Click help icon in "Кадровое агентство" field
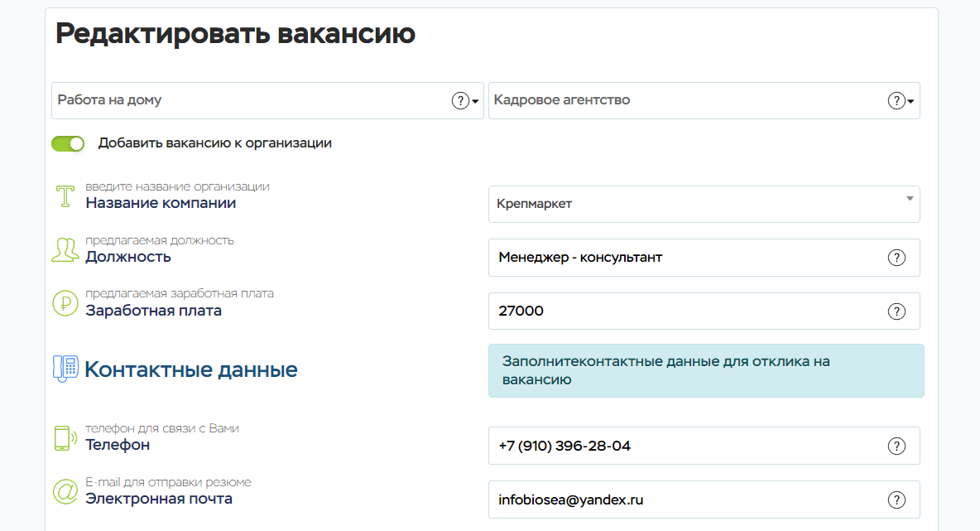This screenshot has height=531, width=980. tap(896, 101)
